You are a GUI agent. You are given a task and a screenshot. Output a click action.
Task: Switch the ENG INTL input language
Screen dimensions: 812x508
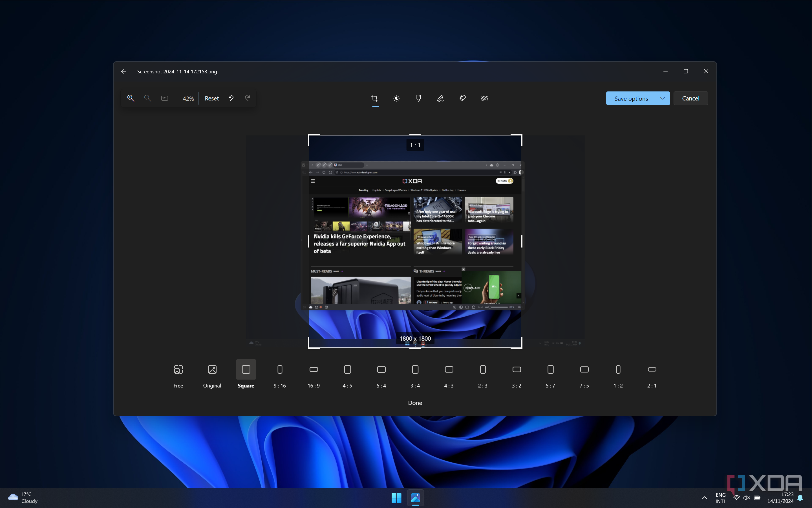point(720,498)
